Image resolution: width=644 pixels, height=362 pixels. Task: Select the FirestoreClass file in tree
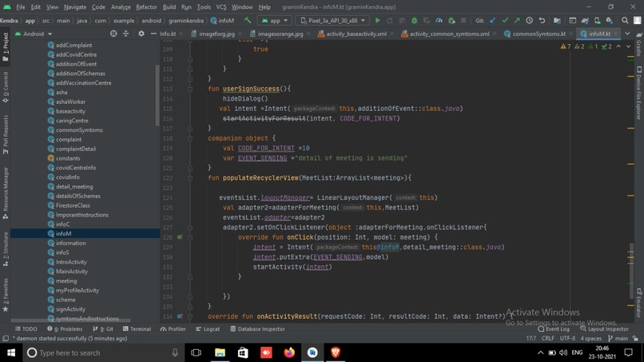(73, 205)
